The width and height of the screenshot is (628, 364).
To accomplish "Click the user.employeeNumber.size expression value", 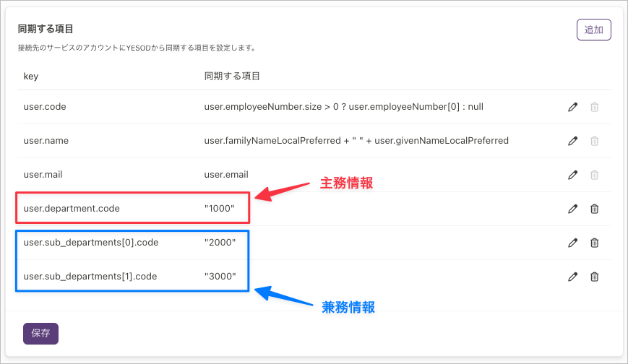I will 344,107.
